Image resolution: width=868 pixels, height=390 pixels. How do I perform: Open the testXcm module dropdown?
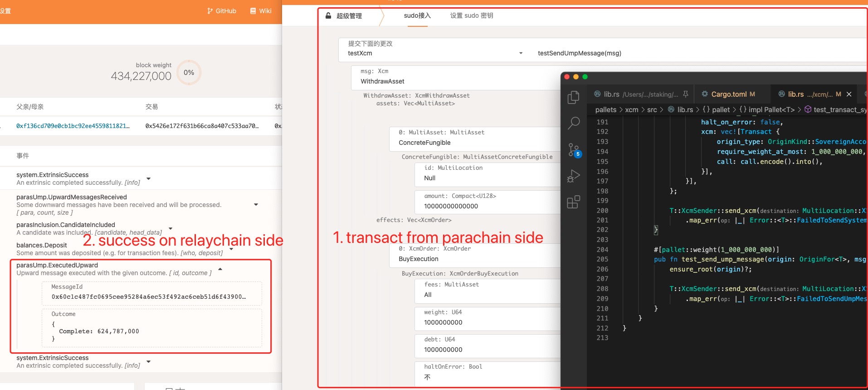coord(435,49)
